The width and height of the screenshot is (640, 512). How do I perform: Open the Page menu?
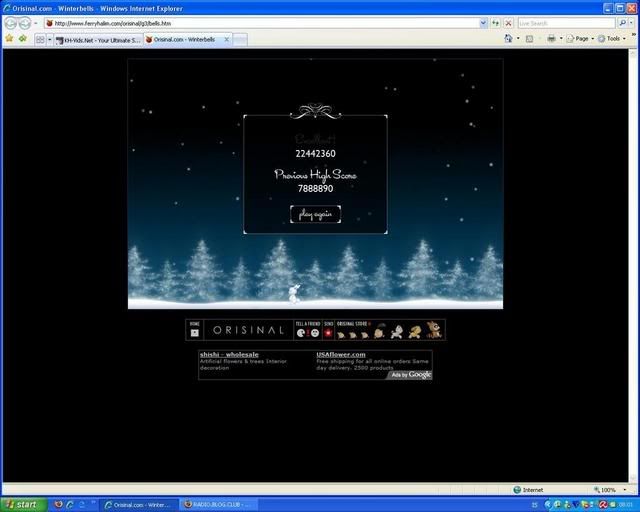pos(580,38)
